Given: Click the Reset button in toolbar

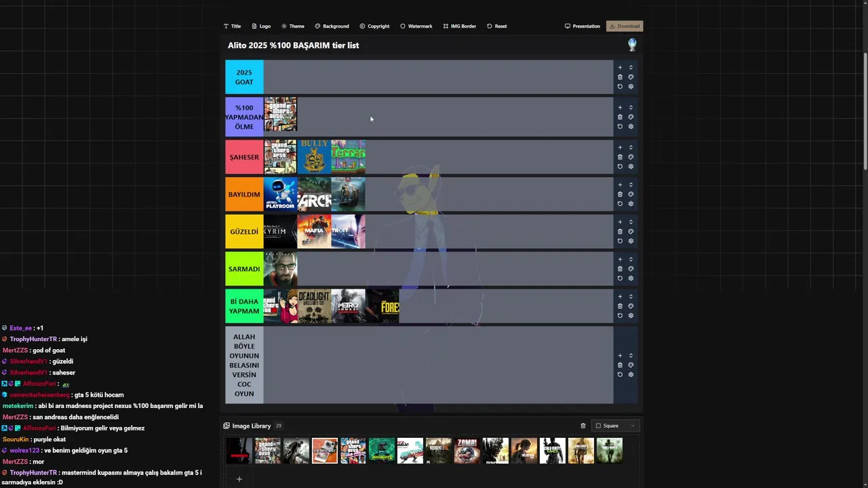Looking at the screenshot, I should click(x=496, y=26).
